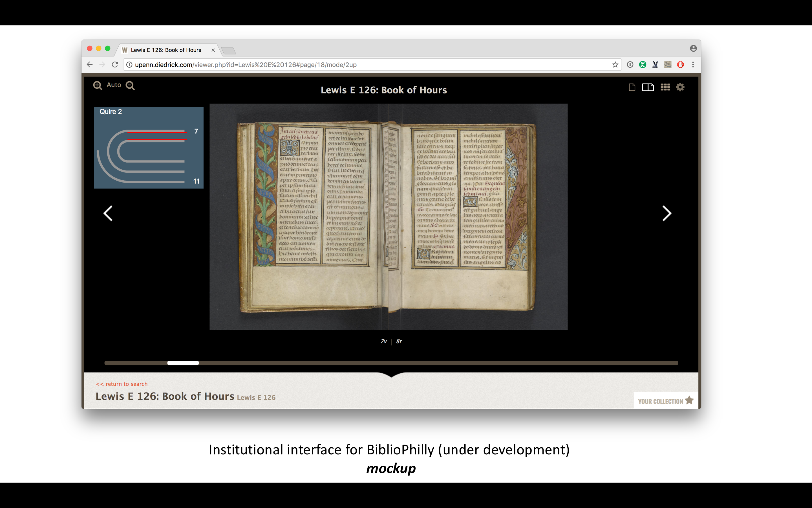Screen dimensions: 812x508
Task: Close the Lewis E 126 tab
Action: (x=213, y=50)
